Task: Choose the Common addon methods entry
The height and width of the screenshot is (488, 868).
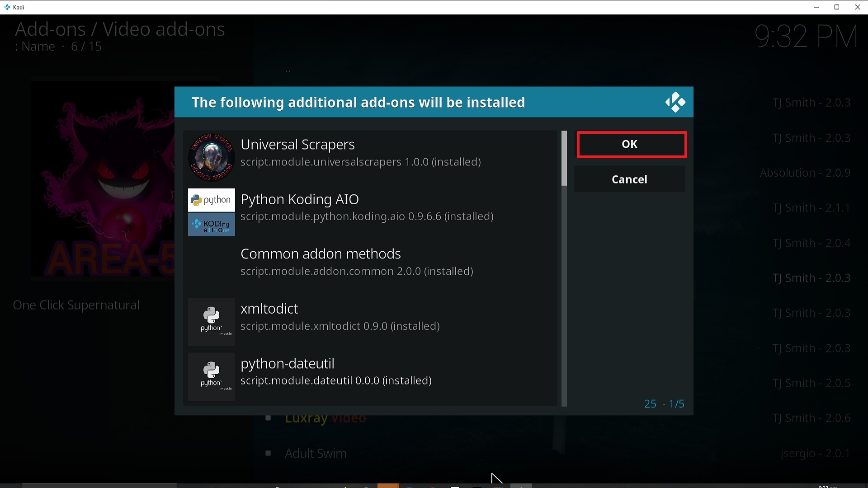Action: 370,267
